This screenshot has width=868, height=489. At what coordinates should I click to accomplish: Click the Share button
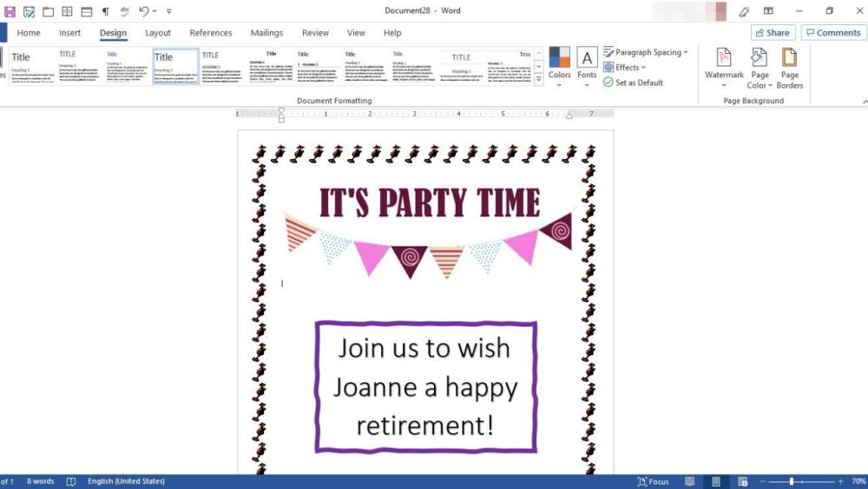click(773, 33)
